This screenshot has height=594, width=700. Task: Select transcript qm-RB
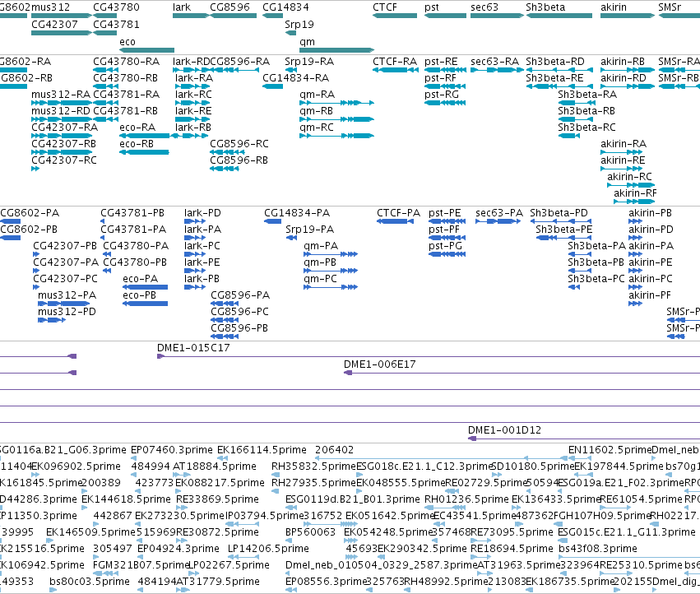(x=317, y=111)
